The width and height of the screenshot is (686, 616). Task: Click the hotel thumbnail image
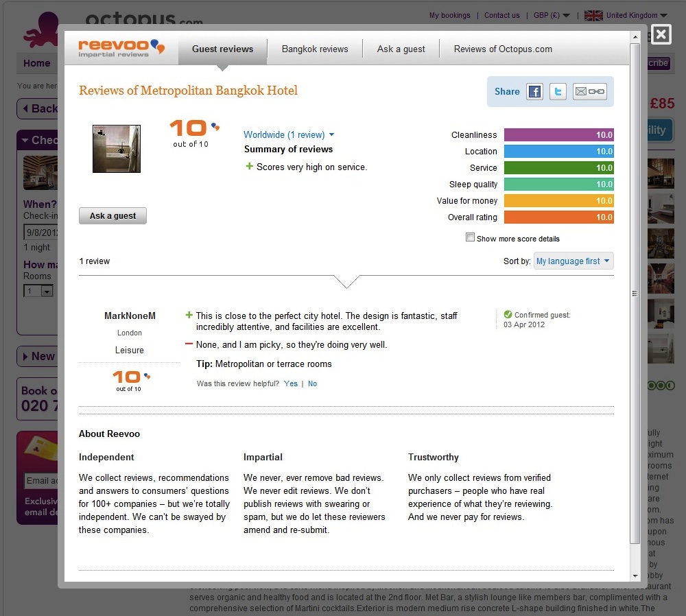[117, 149]
